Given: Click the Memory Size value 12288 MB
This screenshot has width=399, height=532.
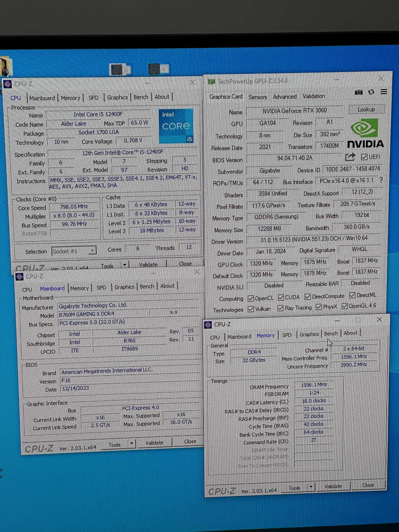Looking at the screenshot, I should point(269,229).
